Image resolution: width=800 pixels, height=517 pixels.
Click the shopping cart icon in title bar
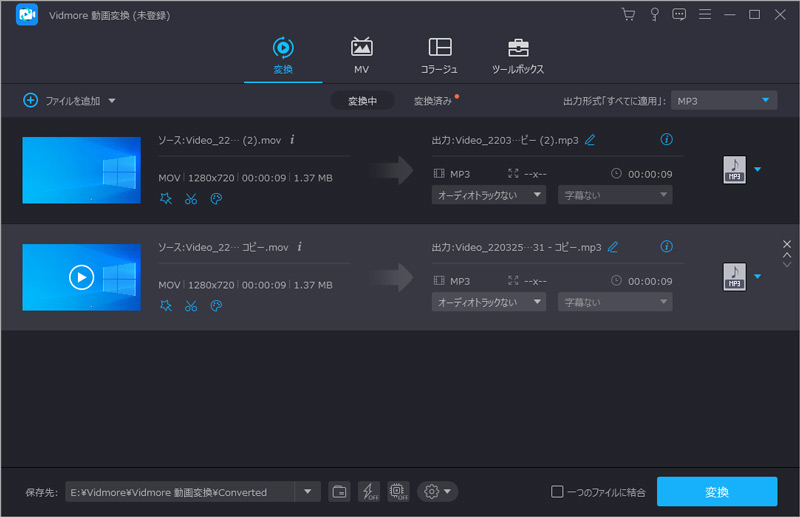click(x=628, y=14)
